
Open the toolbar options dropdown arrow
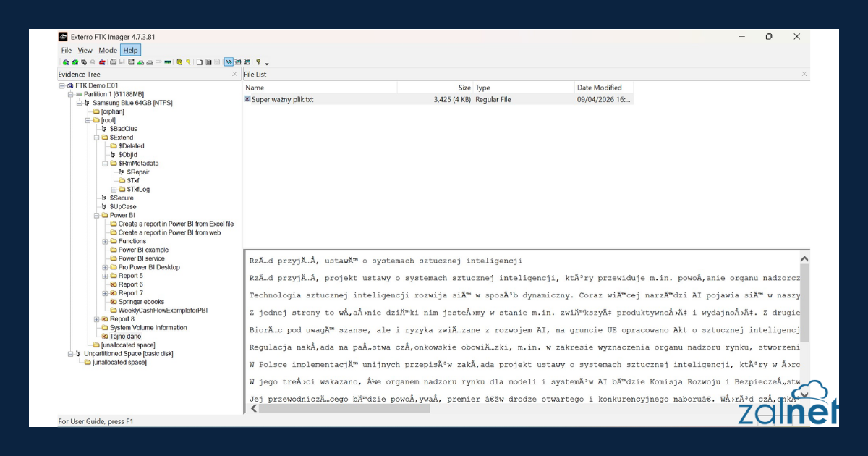267,64
